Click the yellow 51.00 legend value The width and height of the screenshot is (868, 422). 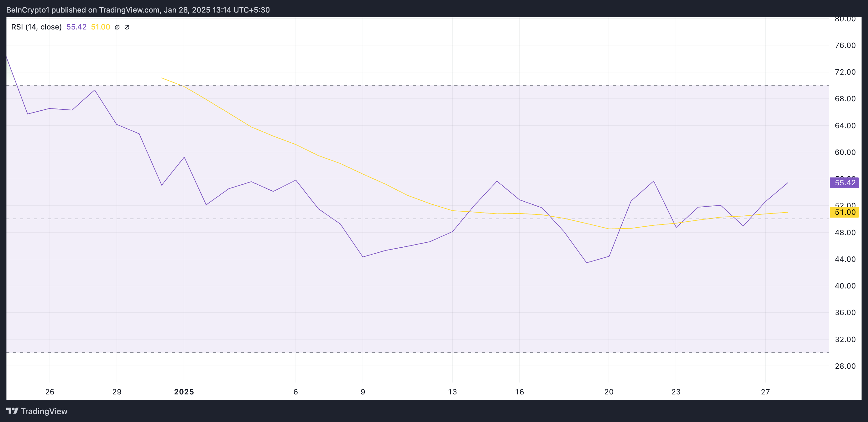click(x=100, y=27)
